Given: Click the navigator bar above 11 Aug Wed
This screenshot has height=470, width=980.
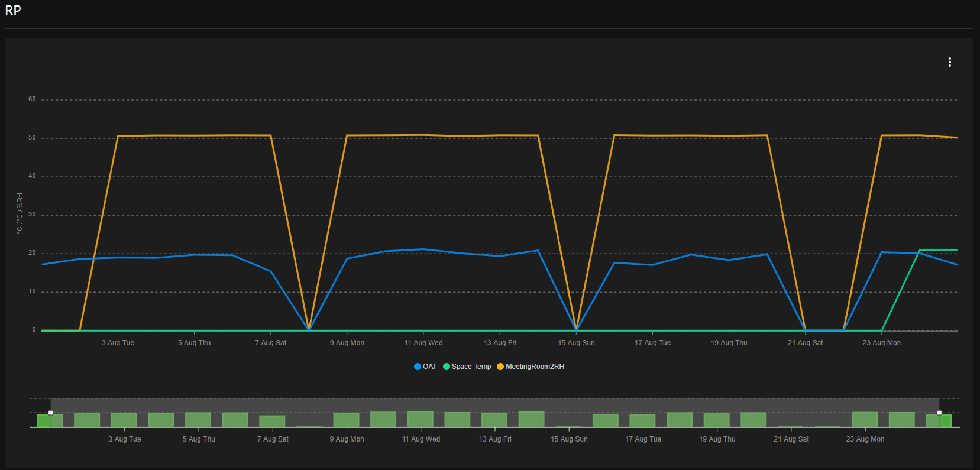Looking at the screenshot, I should point(421,419).
